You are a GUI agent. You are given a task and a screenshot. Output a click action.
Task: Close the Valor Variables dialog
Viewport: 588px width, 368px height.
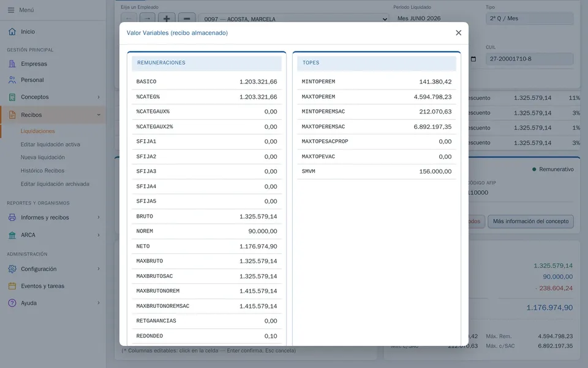[458, 33]
